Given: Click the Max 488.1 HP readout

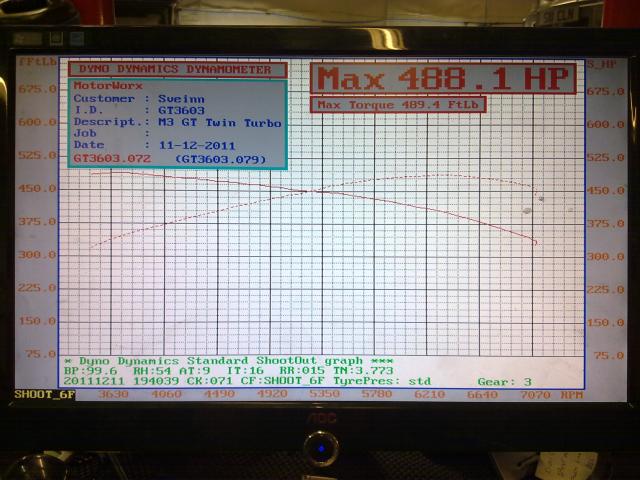Looking at the screenshot, I should coord(443,79).
